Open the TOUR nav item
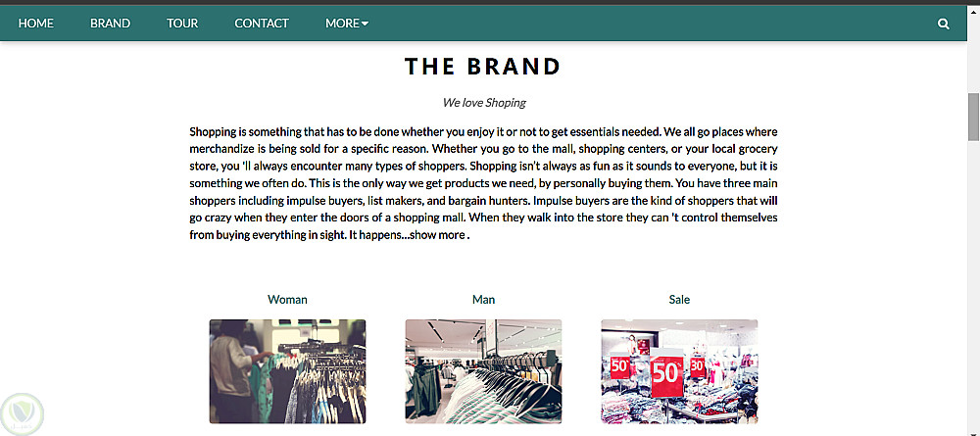The width and height of the screenshot is (980, 436). (x=182, y=24)
